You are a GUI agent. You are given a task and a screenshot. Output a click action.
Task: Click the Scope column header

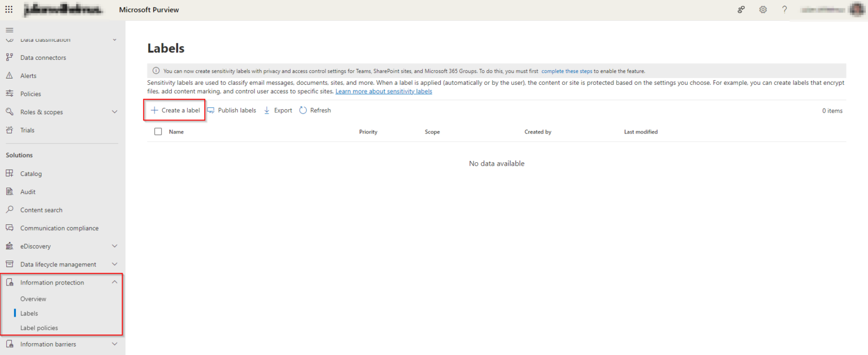click(432, 132)
